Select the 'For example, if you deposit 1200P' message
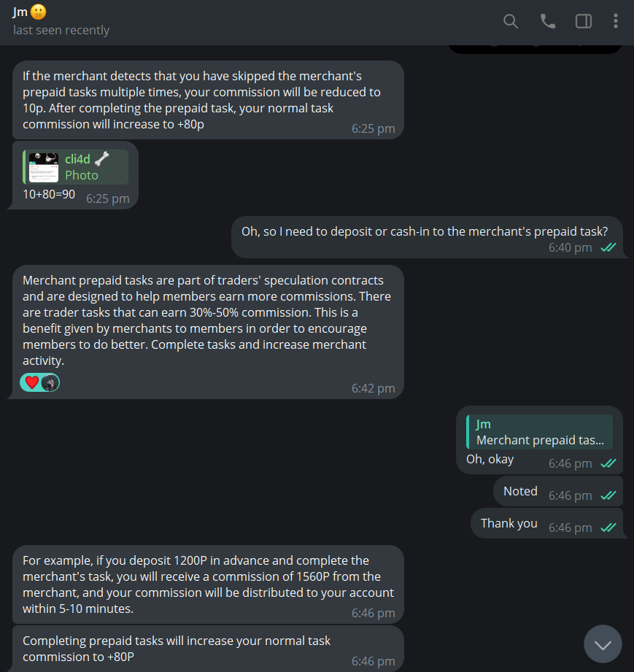Screen dimensions: 634x672 point(208,584)
